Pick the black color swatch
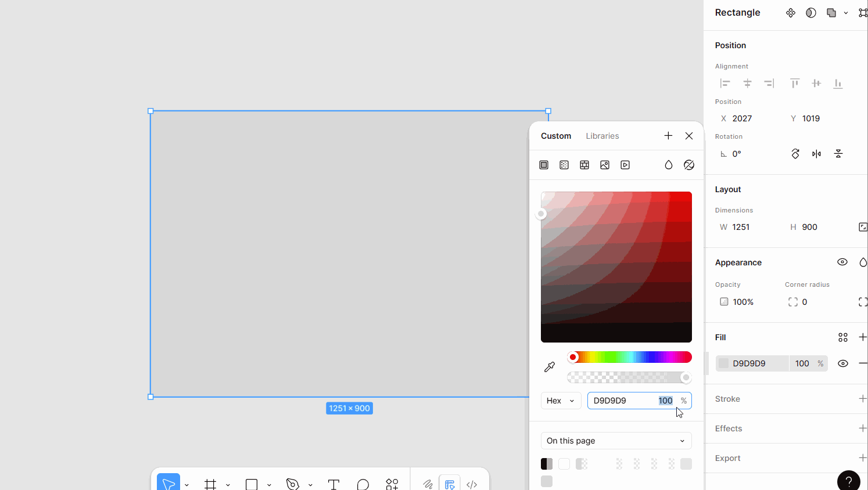Viewport: 868px width, 490px height. pyautogui.click(x=547, y=464)
